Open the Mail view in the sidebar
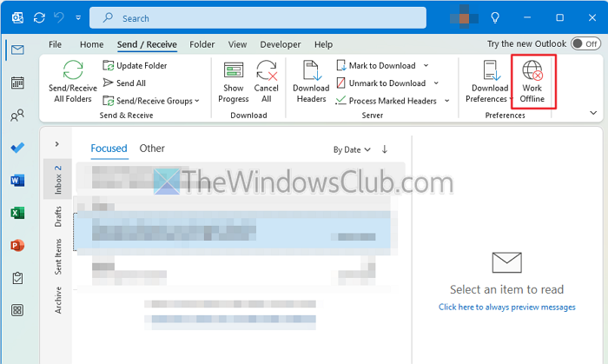The width and height of the screenshot is (608, 364). click(x=17, y=50)
